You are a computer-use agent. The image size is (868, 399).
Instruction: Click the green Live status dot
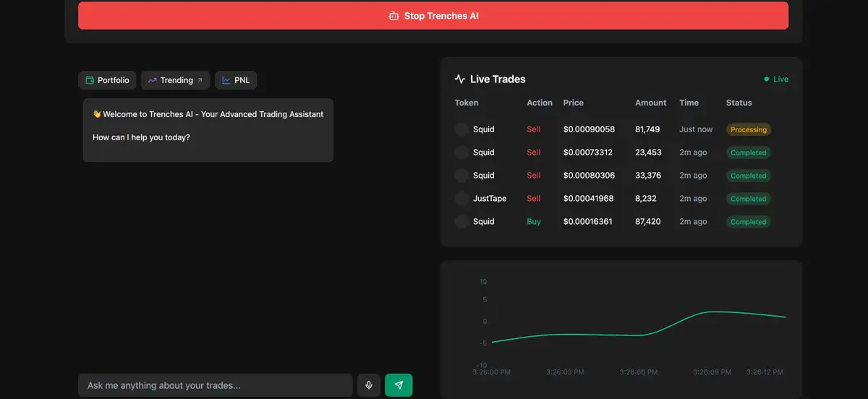point(767,80)
